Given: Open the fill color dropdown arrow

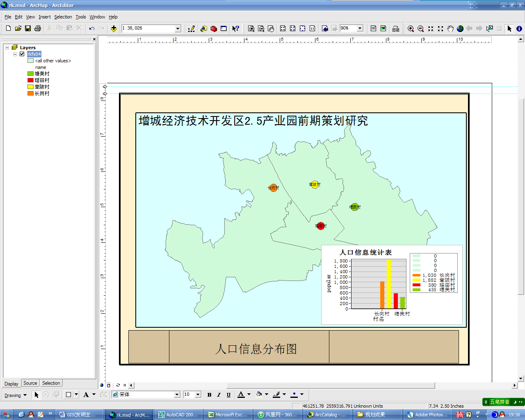Looking at the screenshot, I should point(267,395).
